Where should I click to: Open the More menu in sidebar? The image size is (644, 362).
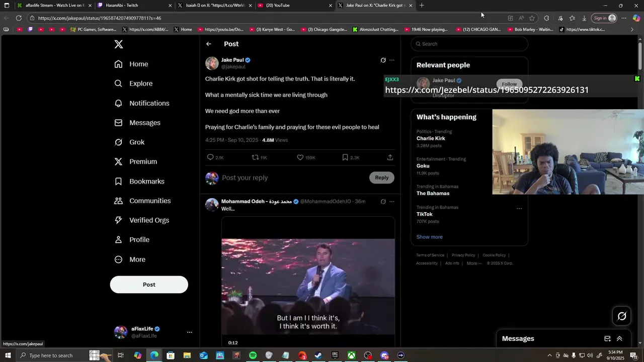click(130, 259)
